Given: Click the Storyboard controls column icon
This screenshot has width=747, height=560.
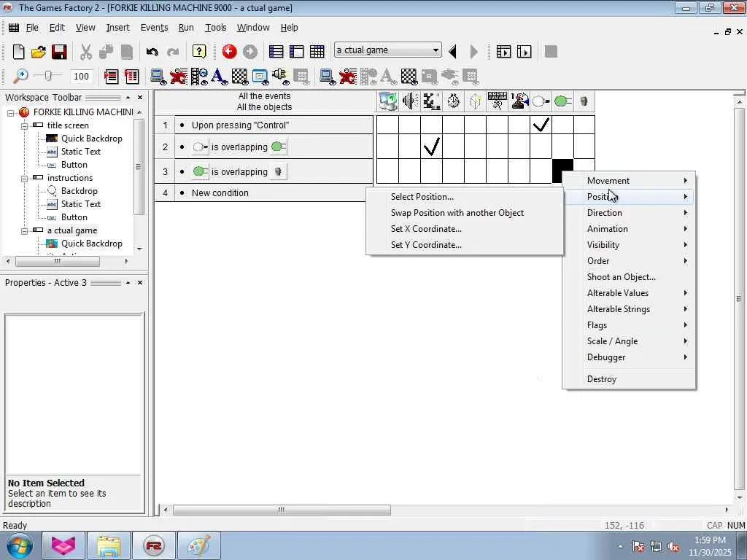Looking at the screenshot, I should point(432,101).
